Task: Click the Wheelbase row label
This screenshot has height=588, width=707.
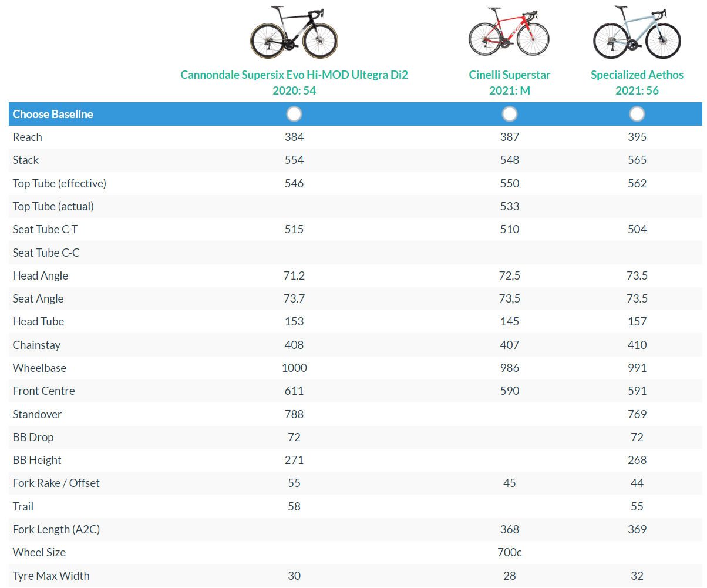Action: coord(39,368)
